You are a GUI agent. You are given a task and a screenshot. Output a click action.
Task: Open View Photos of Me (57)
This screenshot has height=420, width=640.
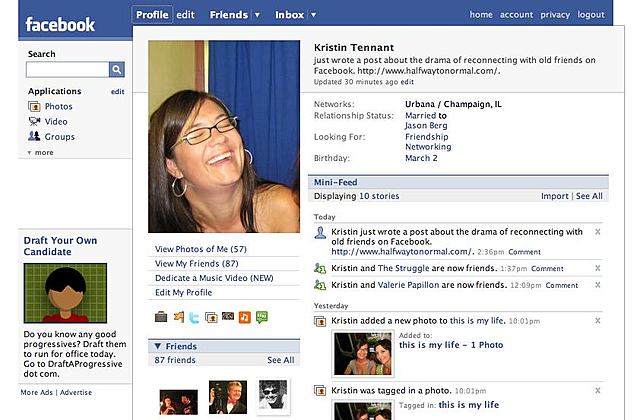coord(201,249)
